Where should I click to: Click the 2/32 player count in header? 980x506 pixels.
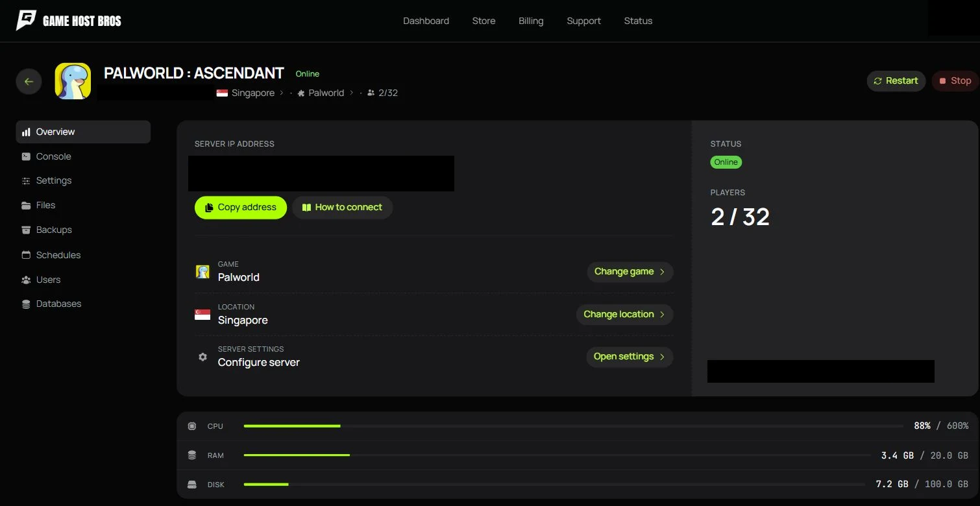click(383, 93)
